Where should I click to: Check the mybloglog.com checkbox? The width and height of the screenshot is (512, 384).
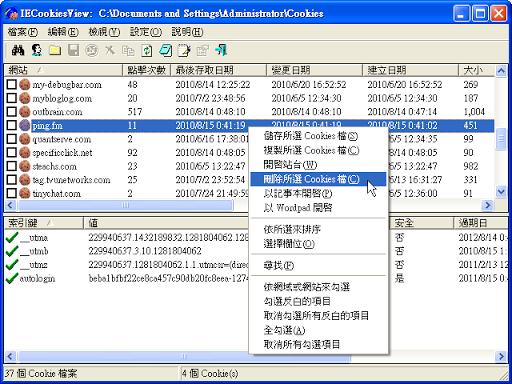(12, 98)
